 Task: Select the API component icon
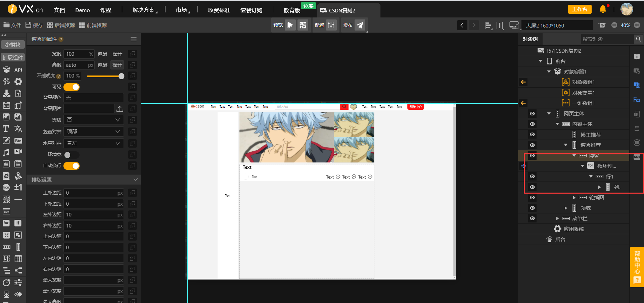tap(18, 70)
